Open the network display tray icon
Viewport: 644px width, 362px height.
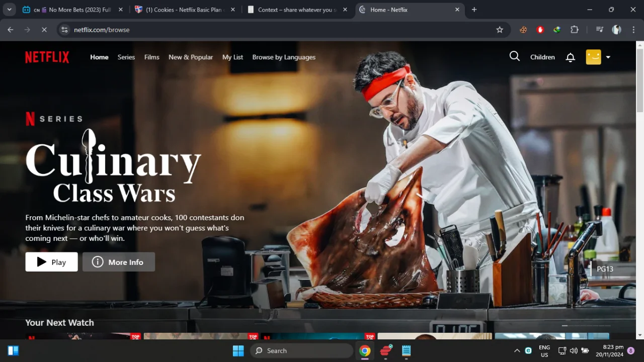[x=562, y=350]
